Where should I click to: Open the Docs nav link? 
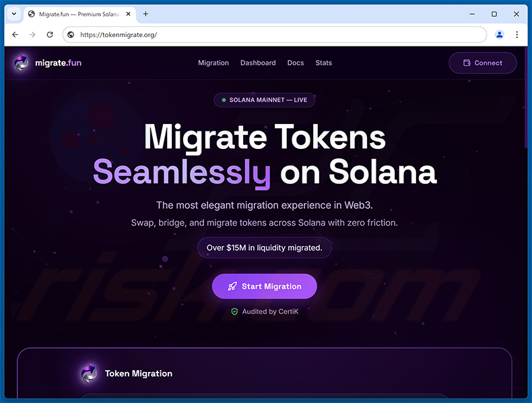coord(296,63)
